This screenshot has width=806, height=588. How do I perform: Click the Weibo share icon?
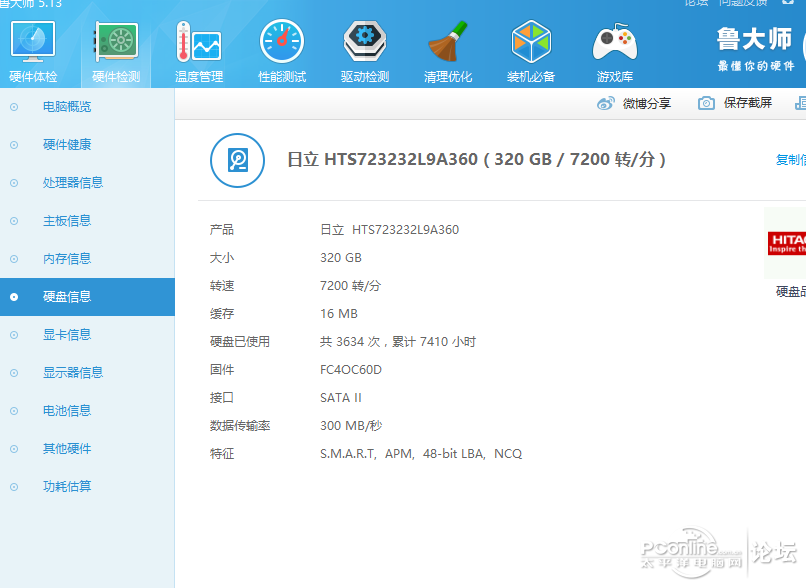coord(606,103)
